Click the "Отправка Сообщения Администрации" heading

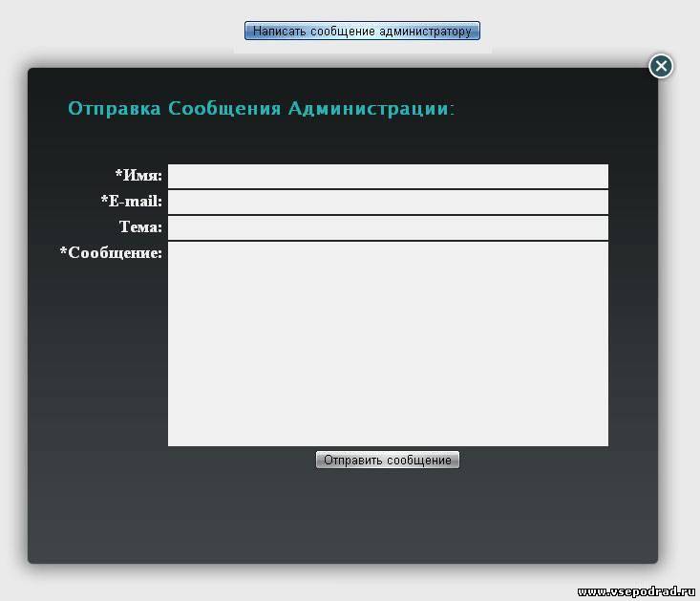261,109
